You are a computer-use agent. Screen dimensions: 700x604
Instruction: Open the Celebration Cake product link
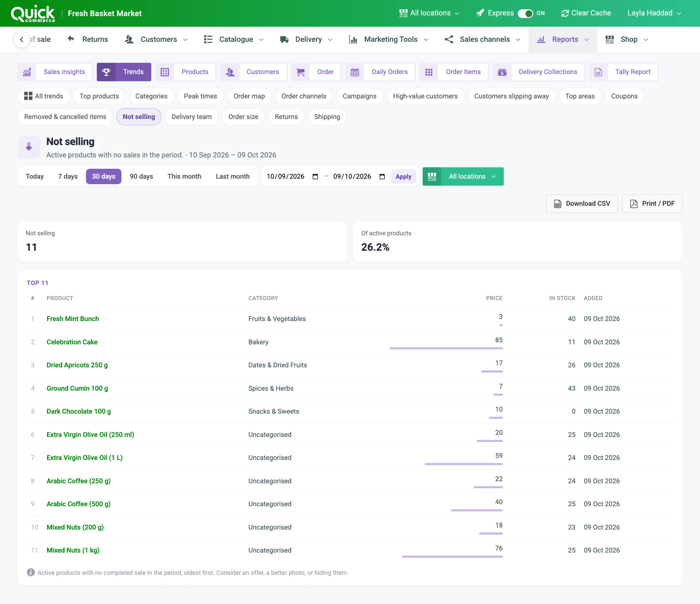click(72, 342)
